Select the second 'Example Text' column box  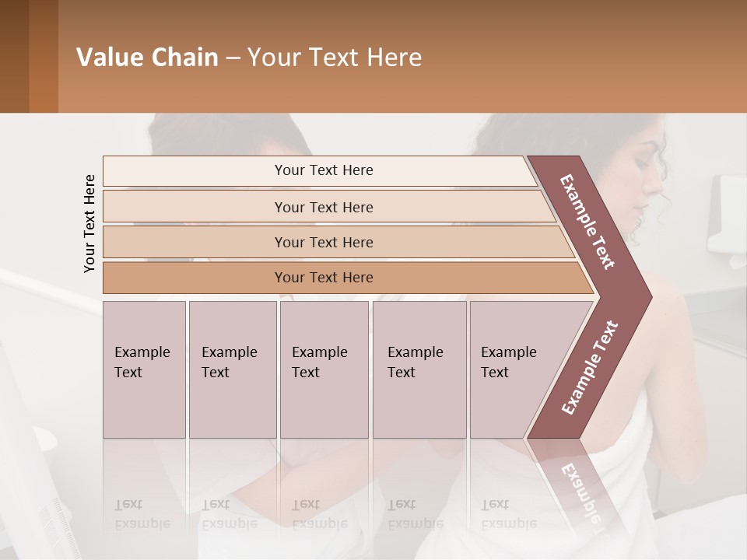coord(233,369)
